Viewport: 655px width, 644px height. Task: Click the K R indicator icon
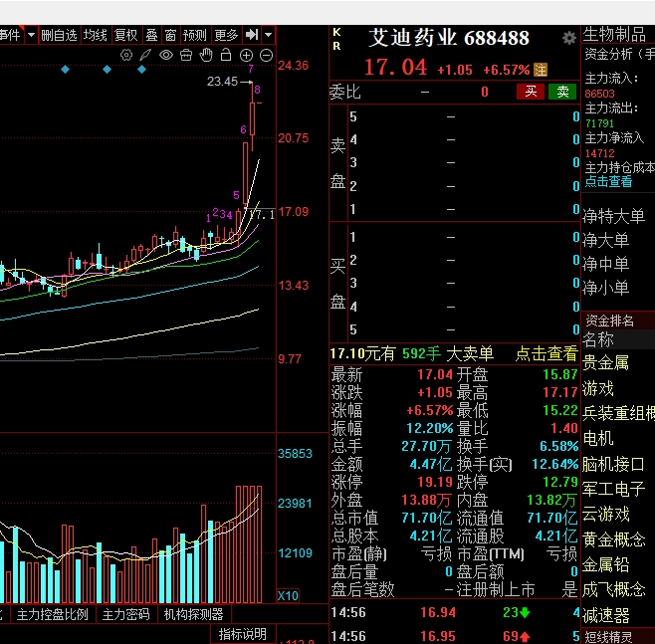click(336, 39)
